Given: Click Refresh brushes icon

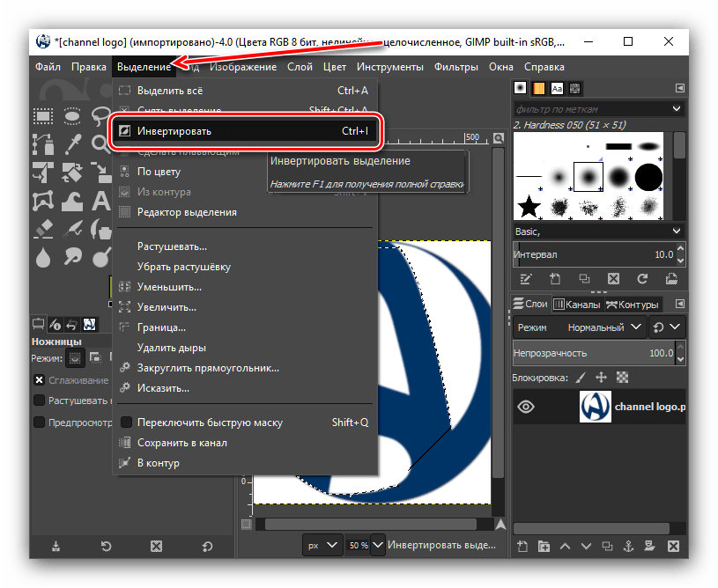Looking at the screenshot, I should click(x=642, y=279).
